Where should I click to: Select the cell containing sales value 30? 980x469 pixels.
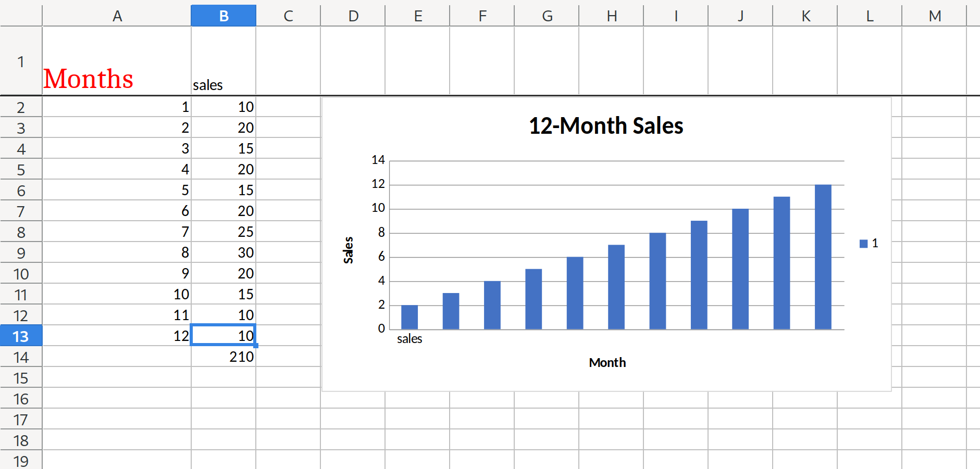(x=245, y=252)
